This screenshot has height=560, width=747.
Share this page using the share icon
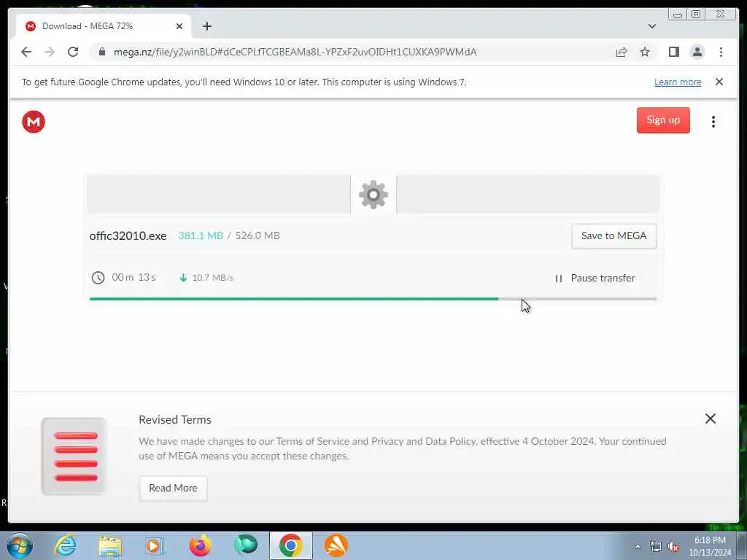click(x=622, y=52)
